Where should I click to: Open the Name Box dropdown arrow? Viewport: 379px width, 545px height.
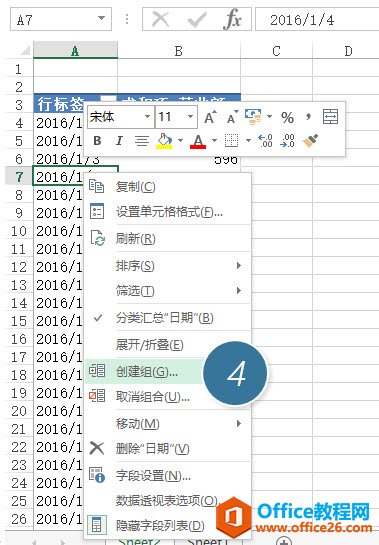[101, 18]
